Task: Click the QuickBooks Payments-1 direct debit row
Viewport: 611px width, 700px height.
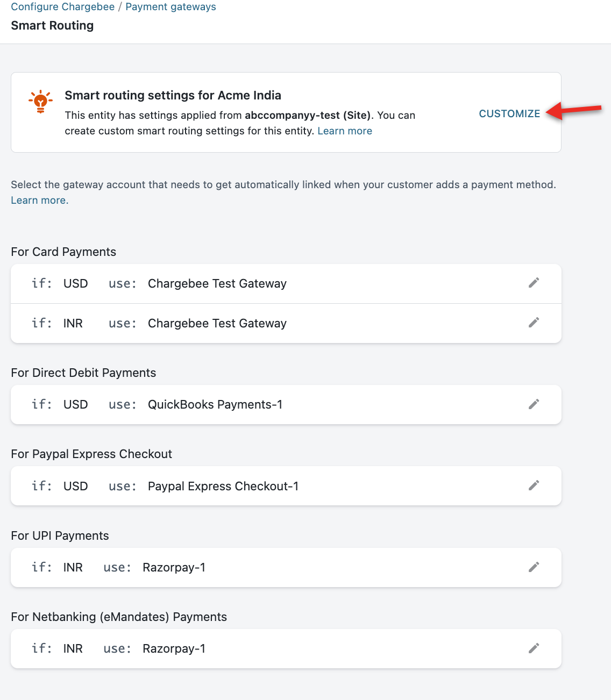Action: pyautogui.click(x=215, y=405)
